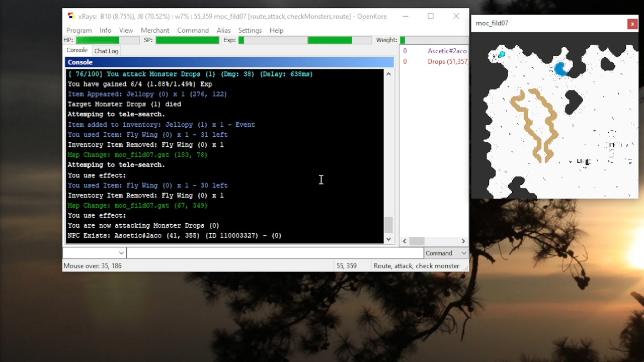The image size is (644, 362).
Task: Click 'Mouse over: 35, 186' status text
Action: (93, 266)
